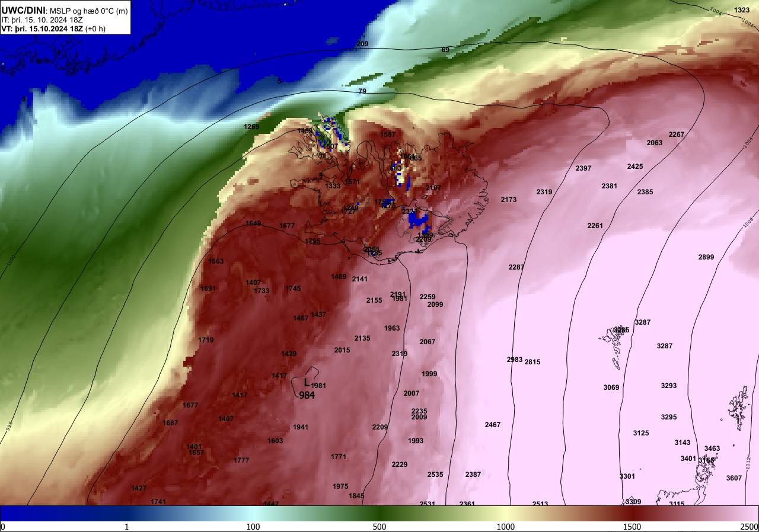The width and height of the screenshot is (759, 532).
Task: Click the map value 2287
Action: pyautogui.click(x=516, y=267)
